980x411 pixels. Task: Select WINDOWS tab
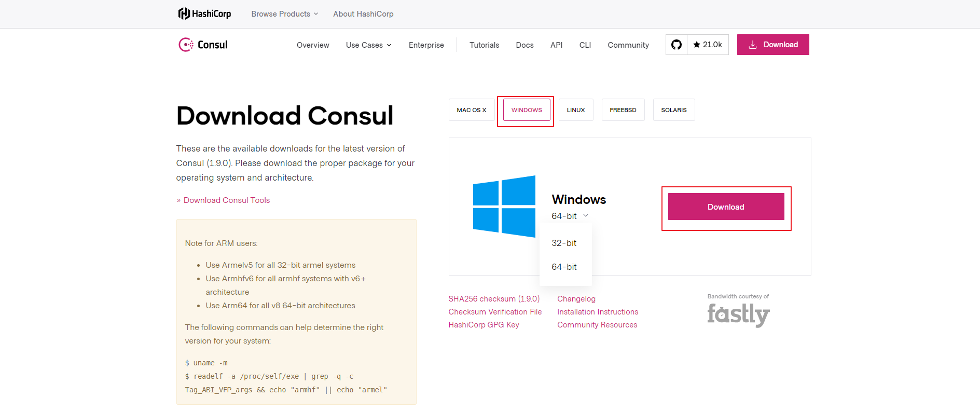coord(527,110)
